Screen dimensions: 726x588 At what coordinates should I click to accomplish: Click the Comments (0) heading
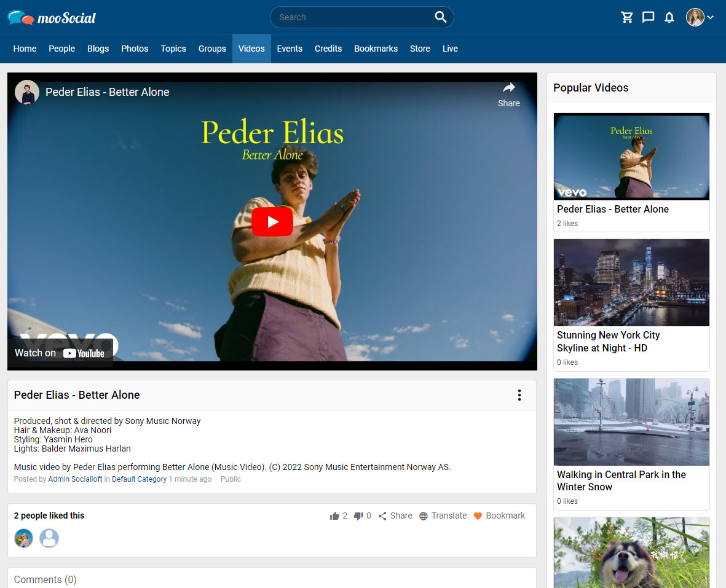point(45,579)
